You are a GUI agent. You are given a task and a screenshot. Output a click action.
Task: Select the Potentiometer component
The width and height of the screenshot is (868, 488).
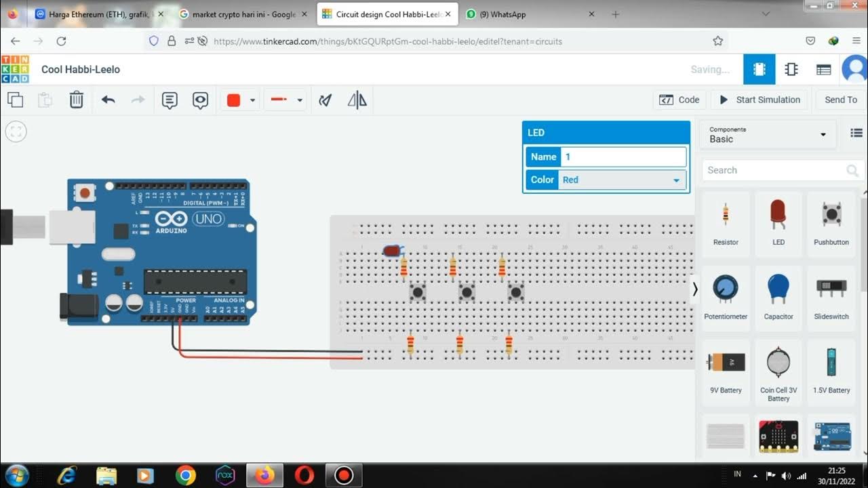pos(726,298)
